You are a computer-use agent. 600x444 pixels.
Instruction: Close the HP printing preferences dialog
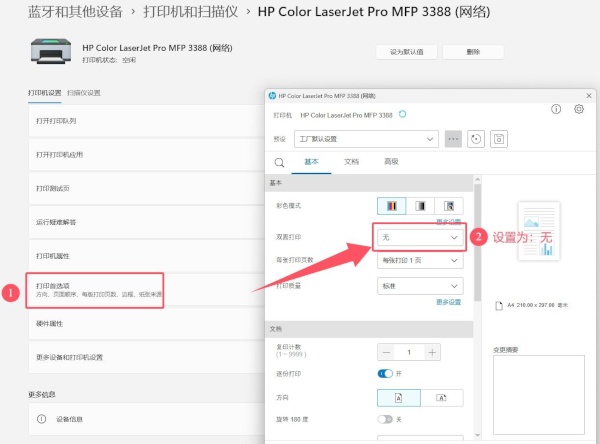(589, 96)
